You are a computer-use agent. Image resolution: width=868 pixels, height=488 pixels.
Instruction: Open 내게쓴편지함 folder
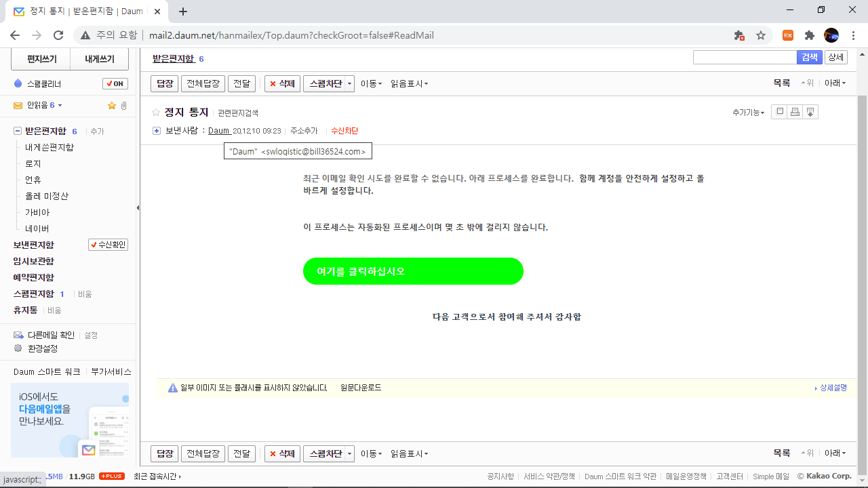[50, 147]
